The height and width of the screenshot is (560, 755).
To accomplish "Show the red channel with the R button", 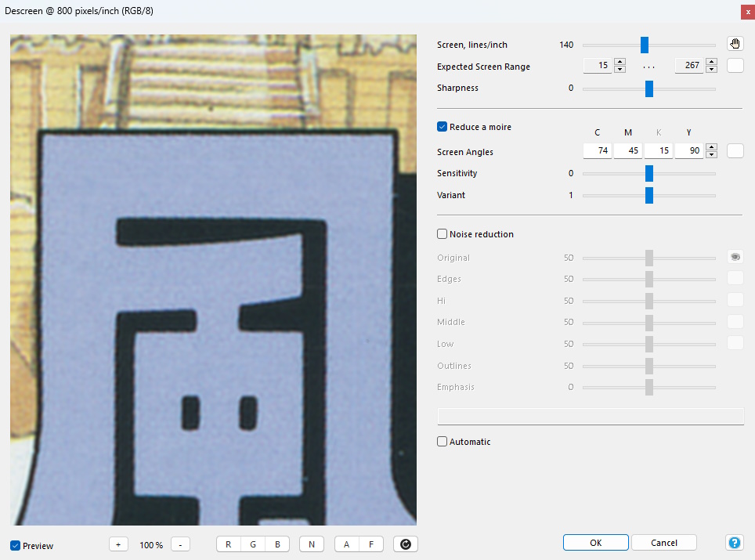I will (x=228, y=544).
